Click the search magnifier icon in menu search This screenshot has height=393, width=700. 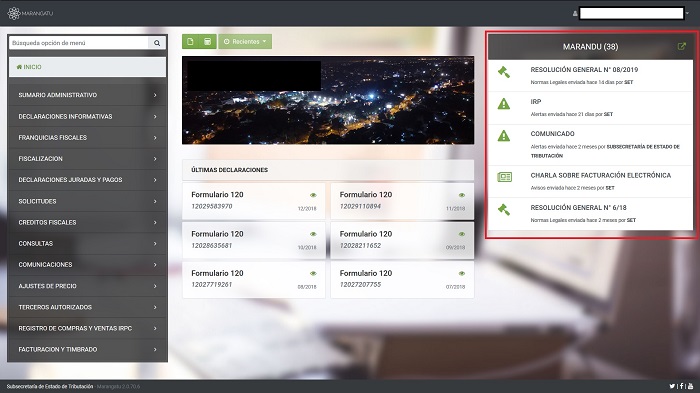coord(157,43)
